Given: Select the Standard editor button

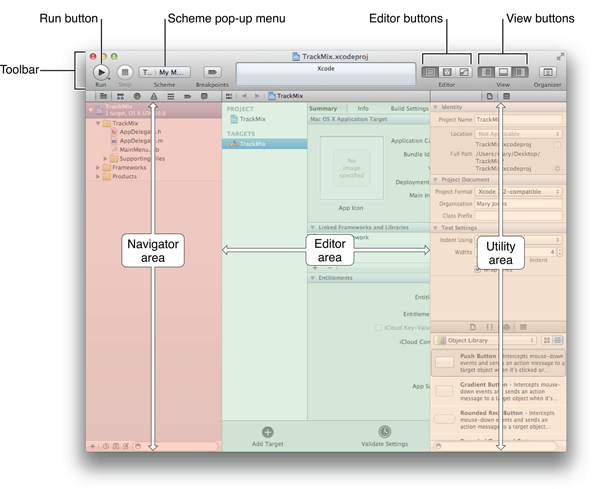Looking at the screenshot, I should (430, 72).
